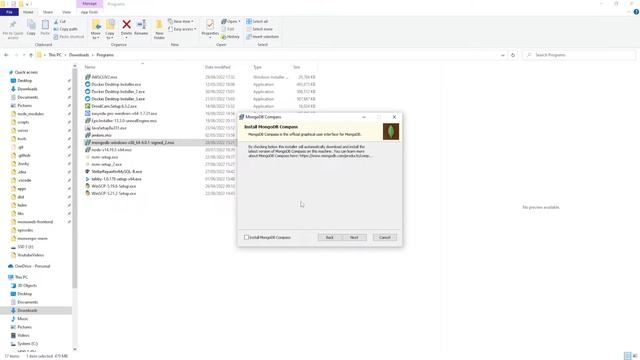Create a New folder from ribbon

click(159, 29)
